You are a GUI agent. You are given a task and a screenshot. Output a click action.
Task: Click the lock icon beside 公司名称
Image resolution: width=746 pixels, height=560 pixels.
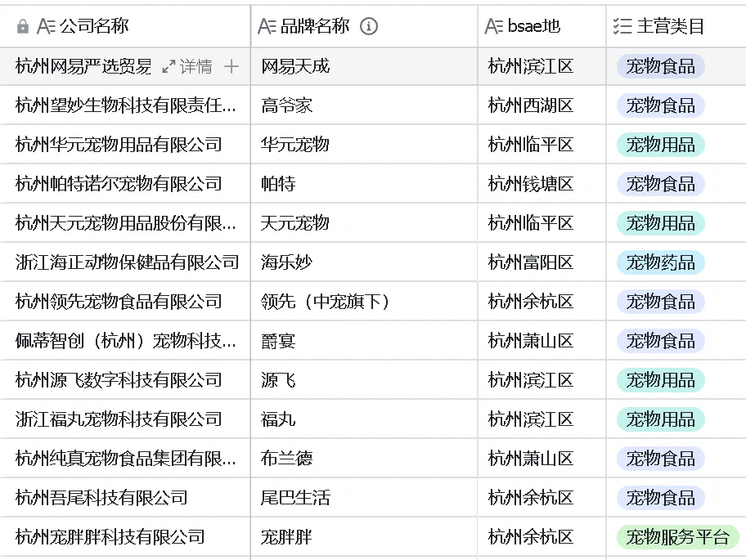coord(22,27)
